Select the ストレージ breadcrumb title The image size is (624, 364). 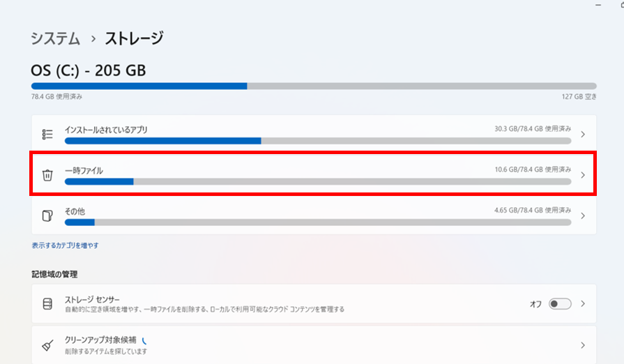(x=134, y=38)
